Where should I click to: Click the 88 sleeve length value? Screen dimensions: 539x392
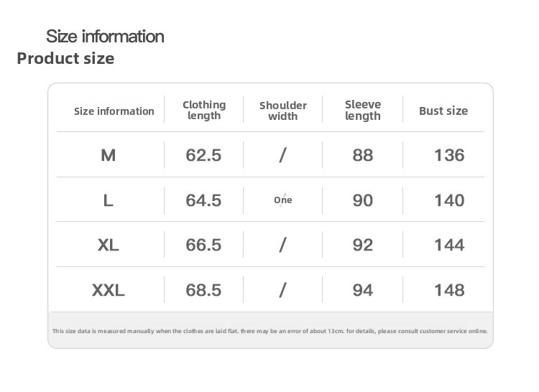point(363,155)
